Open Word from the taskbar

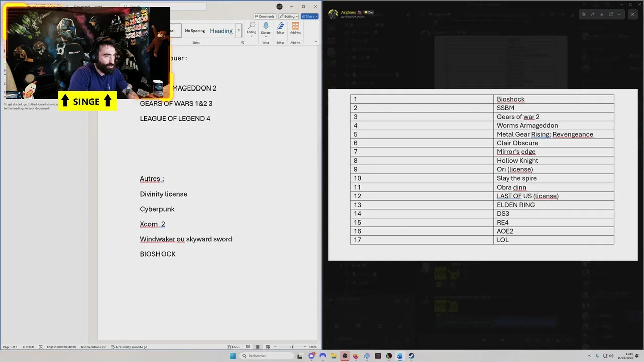tap(400, 356)
